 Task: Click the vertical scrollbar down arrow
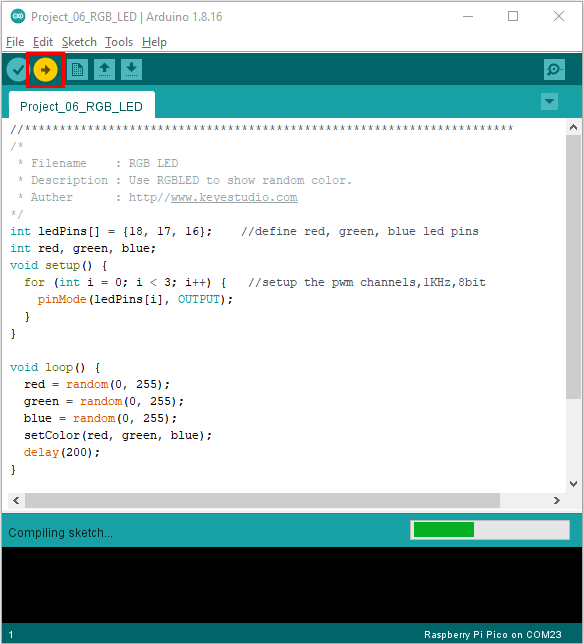pyautogui.click(x=573, y=484)
